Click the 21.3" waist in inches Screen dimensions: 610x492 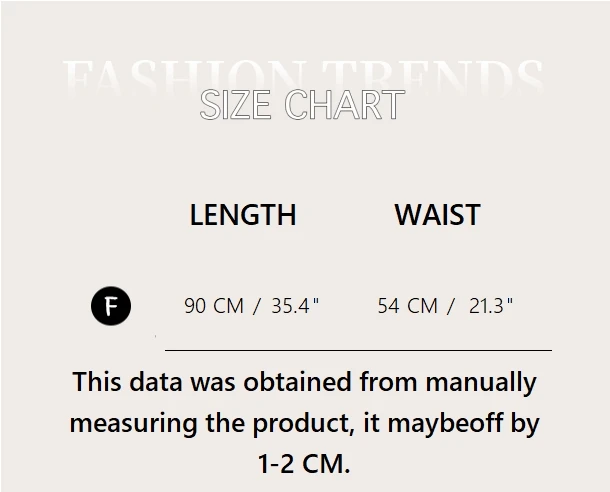(492, 306)
